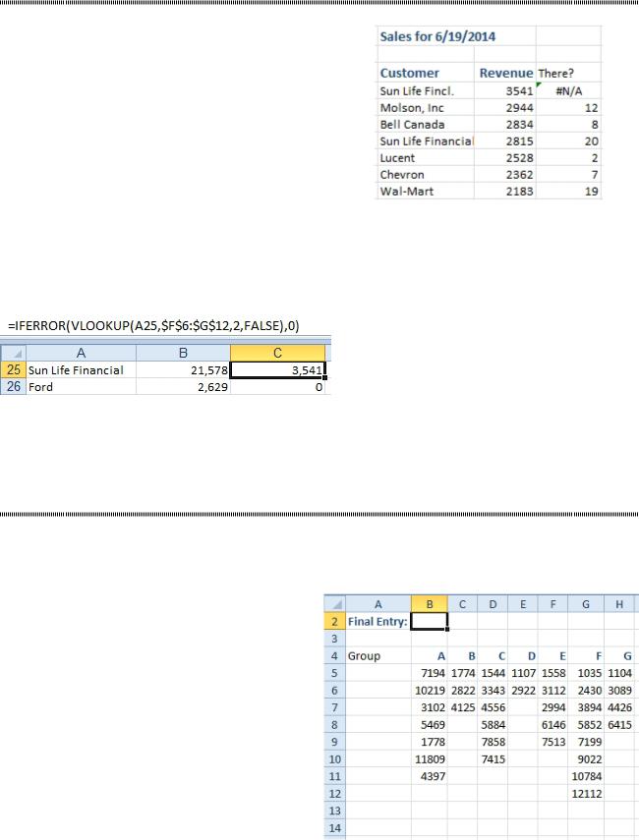This screenshot has width=639, height=840.
Task: Click the Final Entry: label cell
Action: tap(378, 622)
